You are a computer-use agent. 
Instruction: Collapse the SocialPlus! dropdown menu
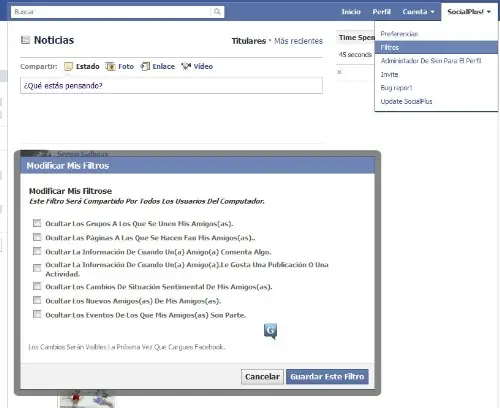tap(469, 12)
